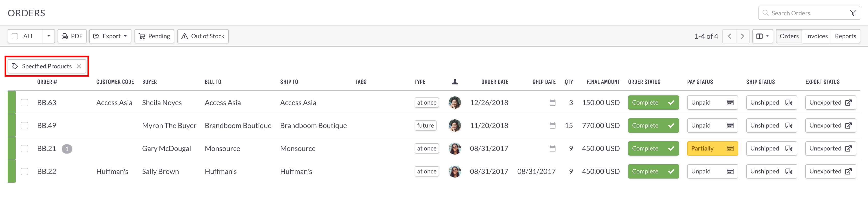The width and height of the screenshot is (868, 201).
Task: Click Sheila Noyes order rep avatar
Action: click(x=455, y=103)
